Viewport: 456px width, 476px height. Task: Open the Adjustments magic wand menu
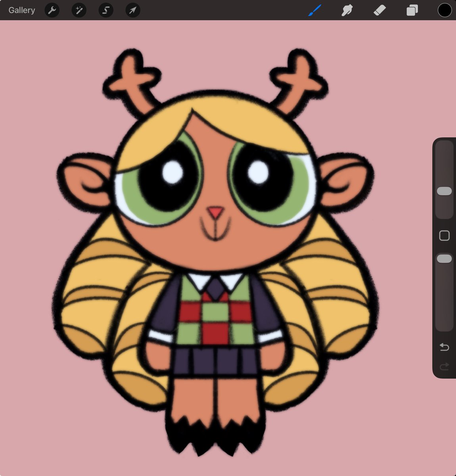pos(79,10)
